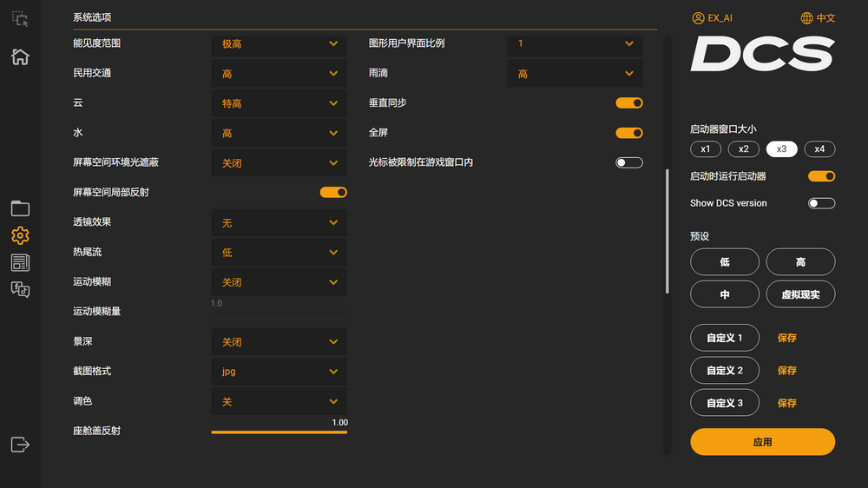Image resolution: width=868 pixels, height=488 pixels.
Task: Click the 座舱盖反射 slider
Action: [x=279, y=432]
